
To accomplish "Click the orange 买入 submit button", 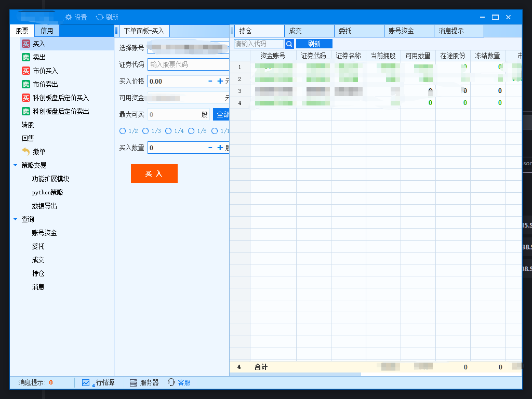I will point(154,174).
